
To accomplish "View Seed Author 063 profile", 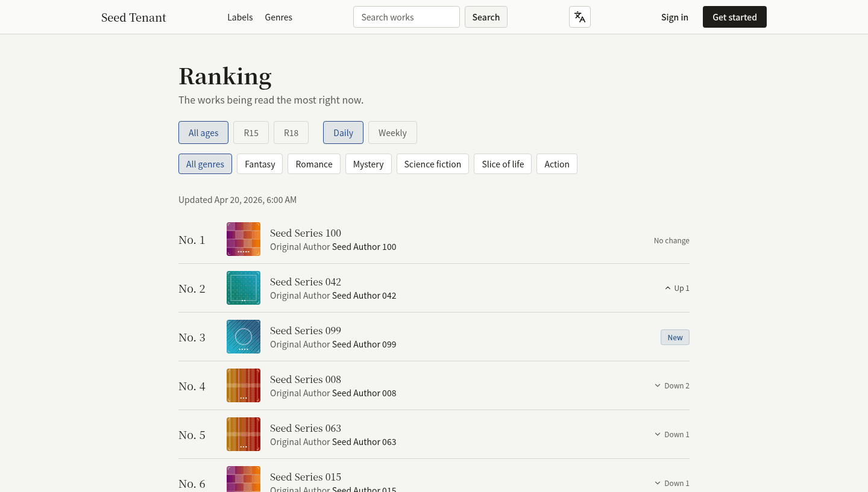I will (x=364, y=442).
